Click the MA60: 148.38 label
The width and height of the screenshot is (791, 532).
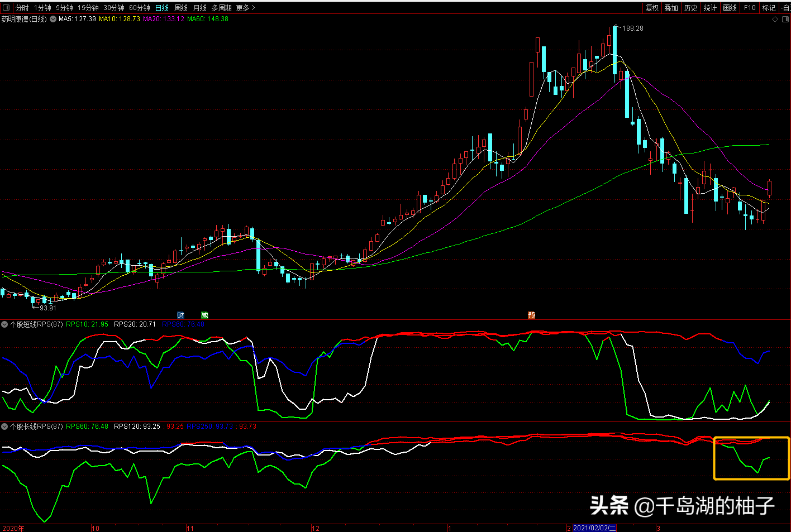click(208, 19)
